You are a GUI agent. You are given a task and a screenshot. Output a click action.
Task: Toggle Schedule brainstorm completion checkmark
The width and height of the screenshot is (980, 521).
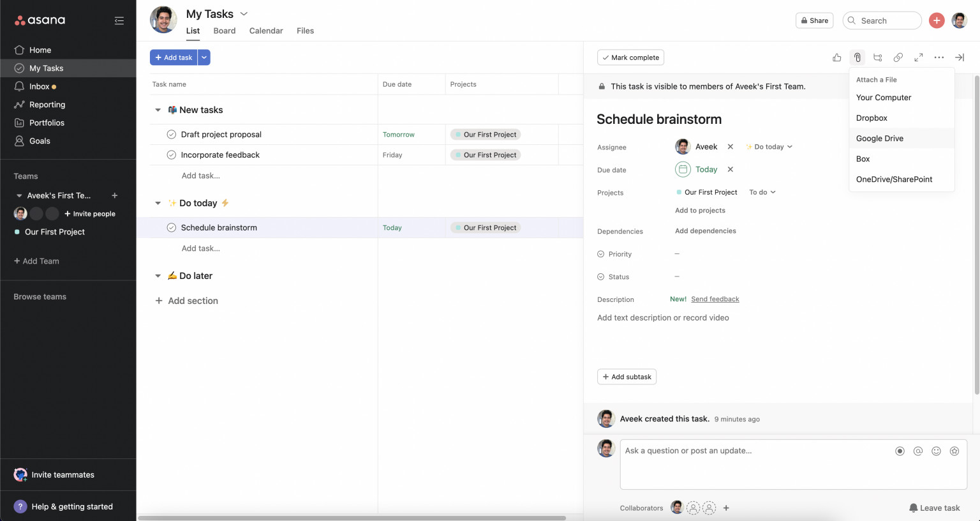click(x=171, y=228)
